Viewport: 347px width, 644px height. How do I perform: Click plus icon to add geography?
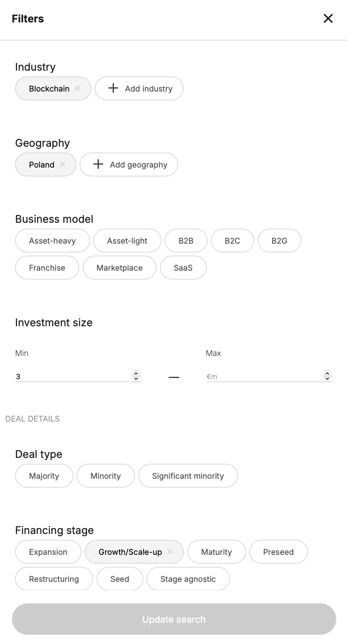click(x=98, y=164)
